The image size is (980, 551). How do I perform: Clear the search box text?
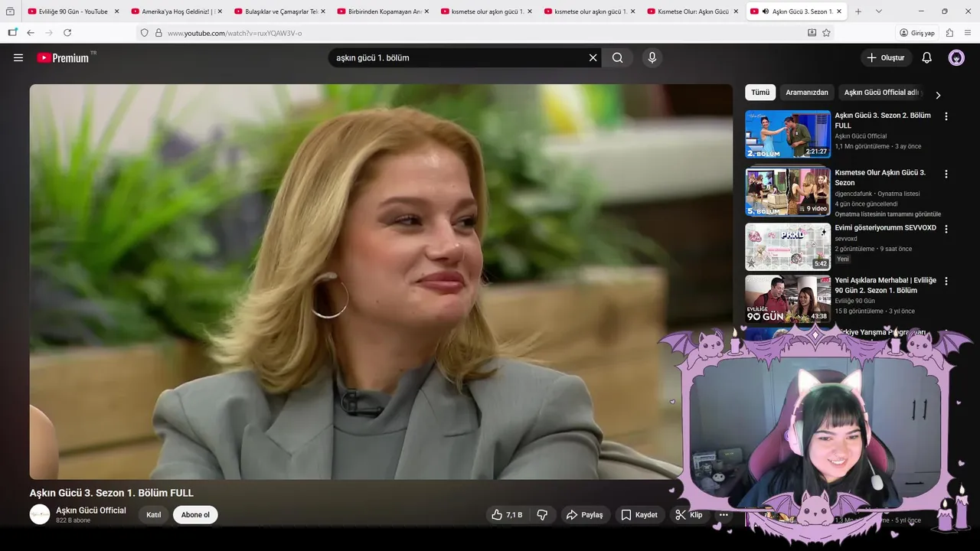593,57
